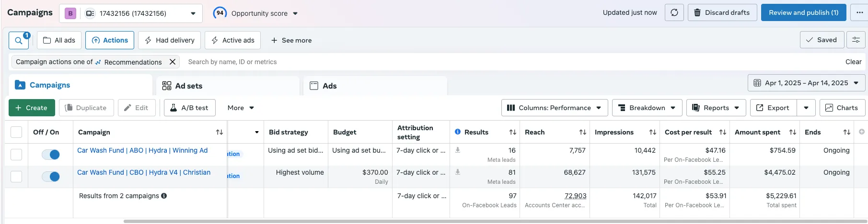
Task: Turn off the Hydra V4 Christian toggle
Action: 51,177
